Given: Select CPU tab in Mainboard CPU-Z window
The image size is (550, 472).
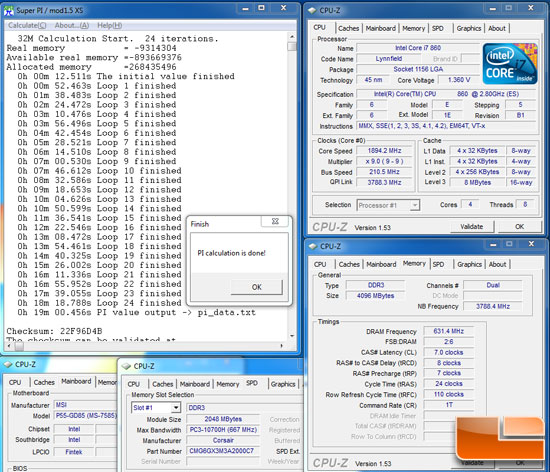Looking at the screenshot, I should (15, 382).
